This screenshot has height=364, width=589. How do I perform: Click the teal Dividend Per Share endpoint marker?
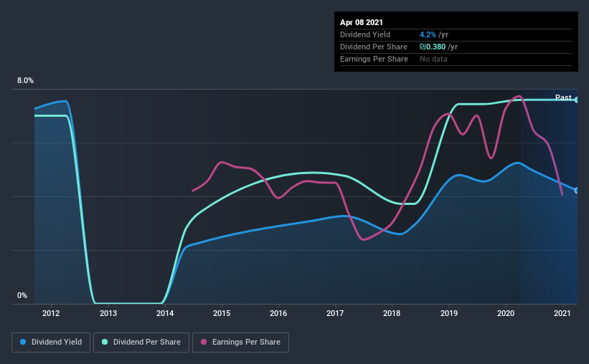(577, 100)
